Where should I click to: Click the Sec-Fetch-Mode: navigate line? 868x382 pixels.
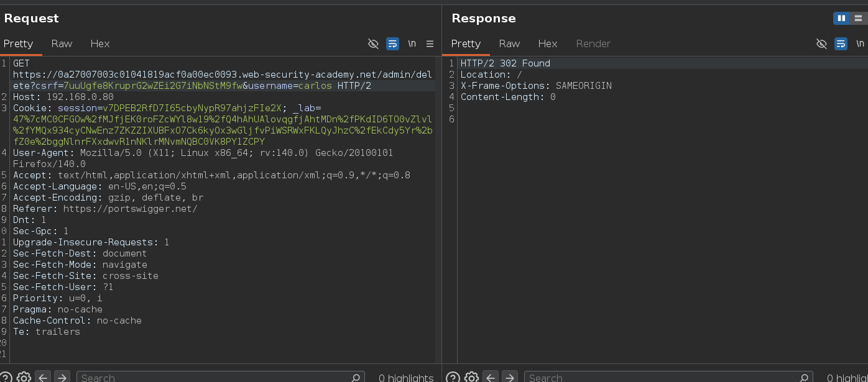click(x=80, y=265)
